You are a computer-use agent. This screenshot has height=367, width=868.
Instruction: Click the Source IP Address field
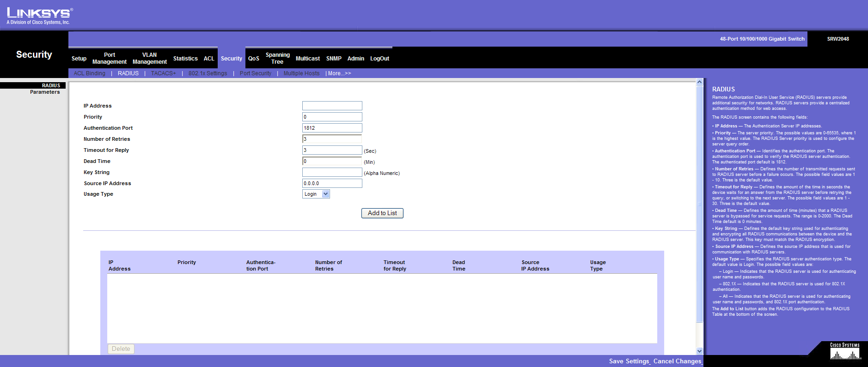[x=332, y=183]
